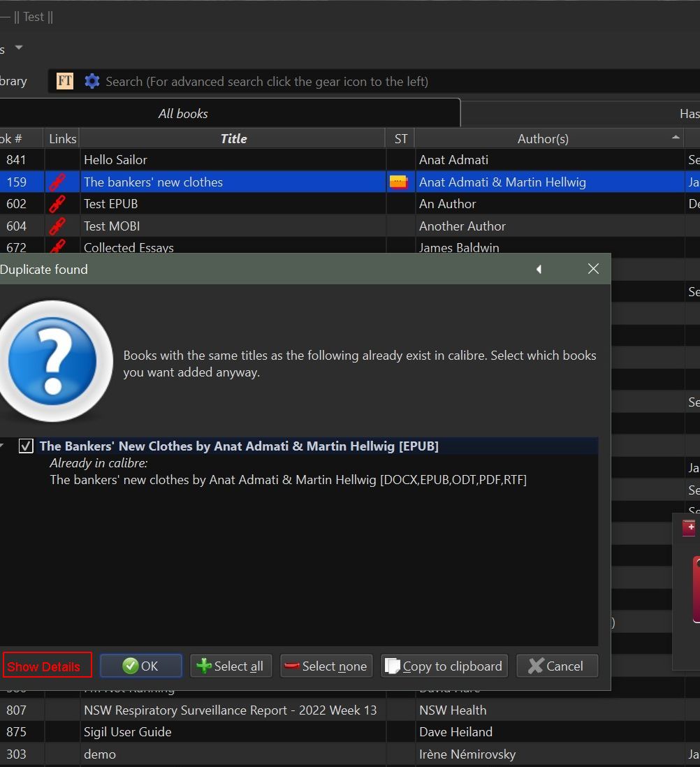Sort by the Title column header

(x=233, y=139)
